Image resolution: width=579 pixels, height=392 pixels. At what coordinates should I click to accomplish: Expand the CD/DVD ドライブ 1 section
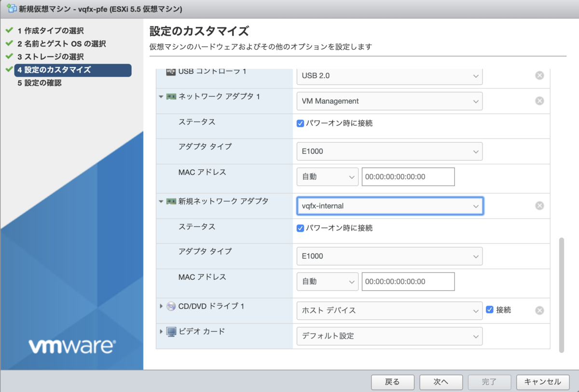click(161, 306)
